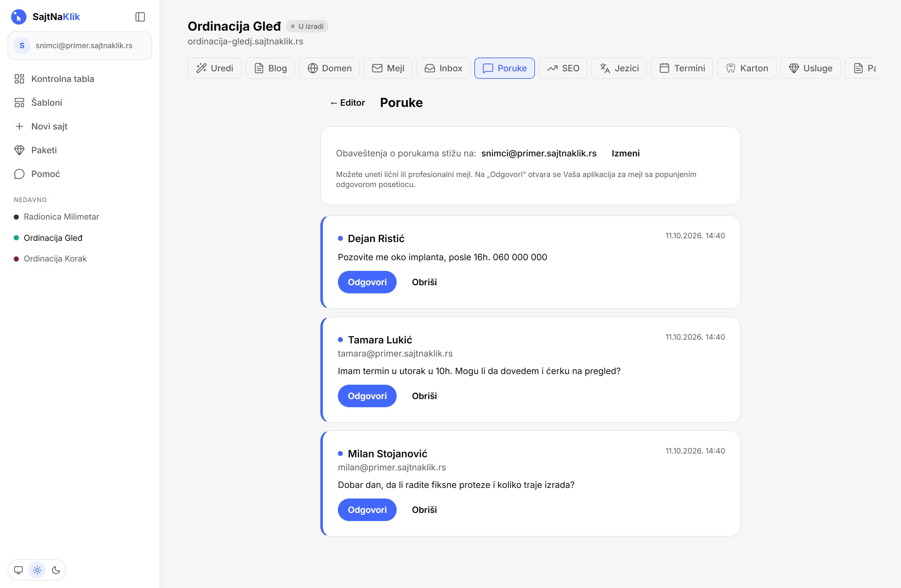The image size is (901, 588).
Task: Open the Domen tab
Action: click(329, 68)
